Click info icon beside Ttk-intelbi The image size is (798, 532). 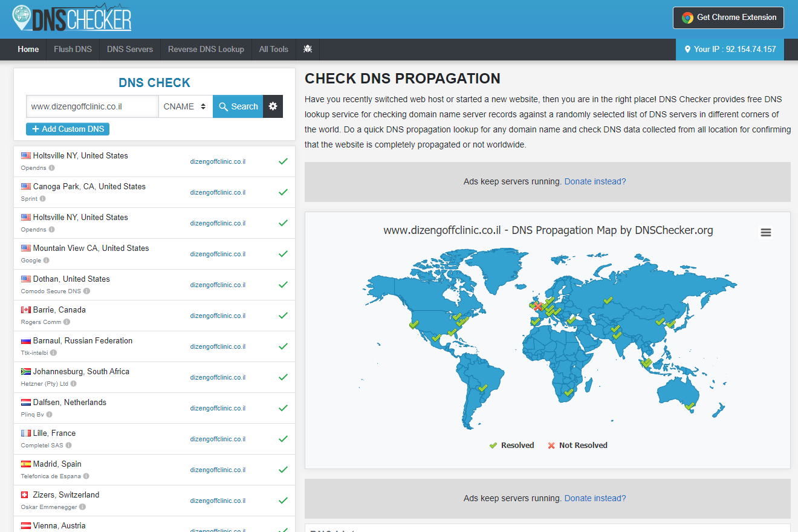(54, 352)
